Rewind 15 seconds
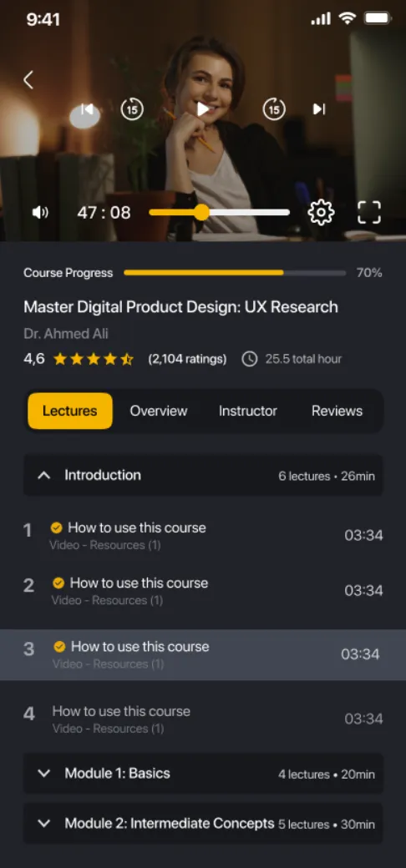This screenshot has height=868, width=406. point(132,109)
